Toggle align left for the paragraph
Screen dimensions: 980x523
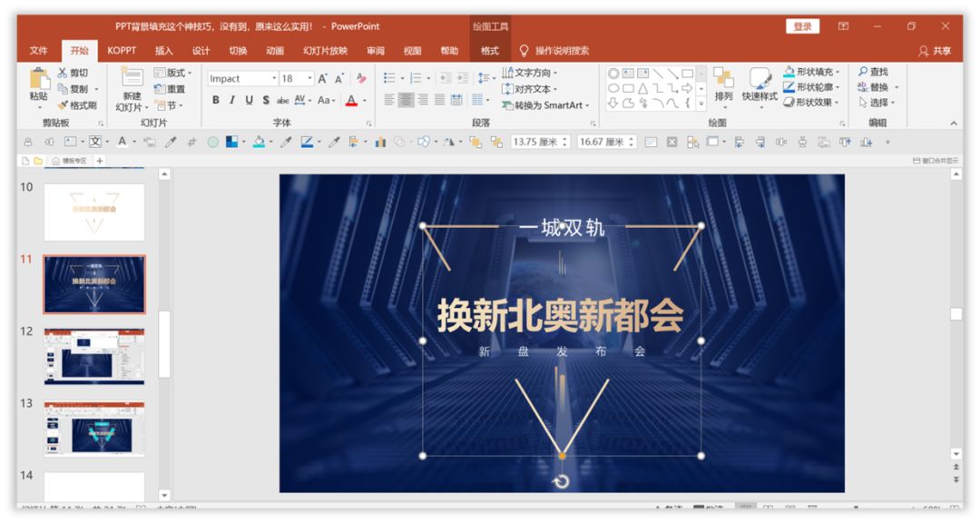pos(388,100)
